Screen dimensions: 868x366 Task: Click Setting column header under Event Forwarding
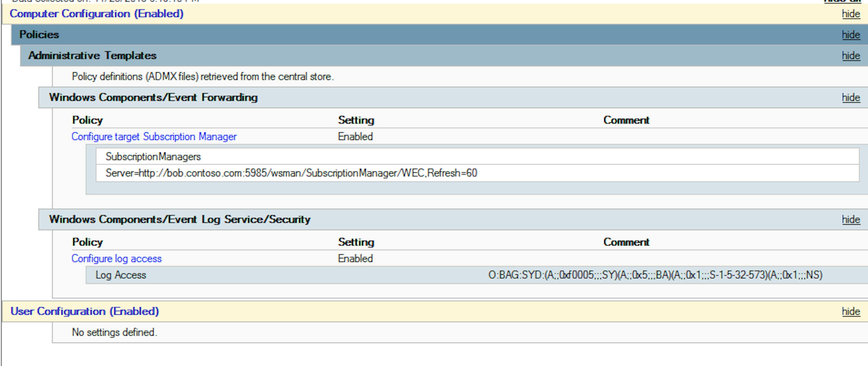point(356,120)
